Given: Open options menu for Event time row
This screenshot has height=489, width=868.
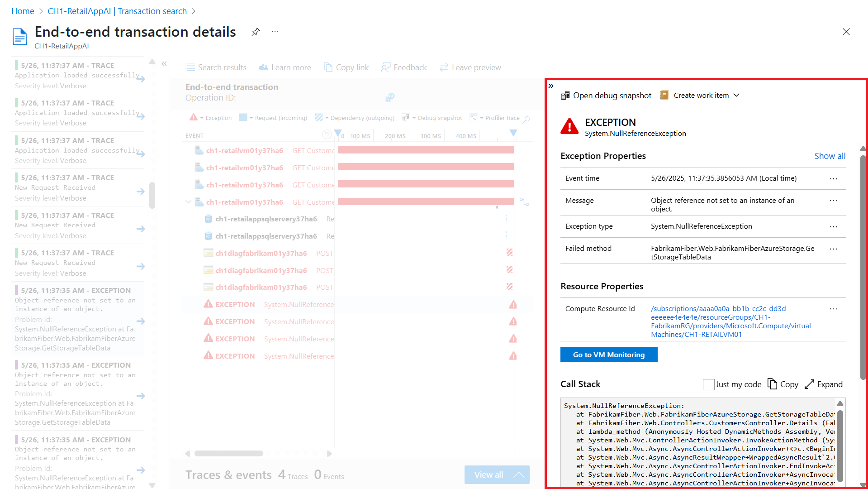Looking at the screenshot, I should tap(834, 179).
